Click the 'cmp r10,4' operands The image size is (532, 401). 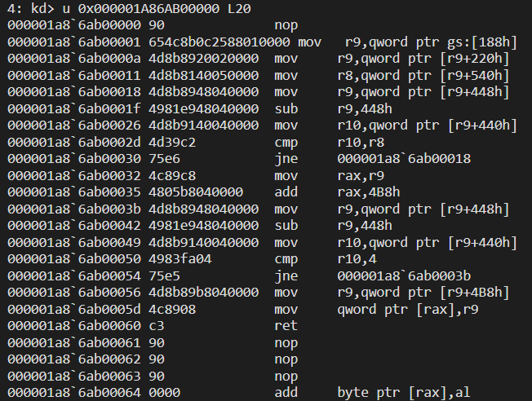click(x=357, y=259)
